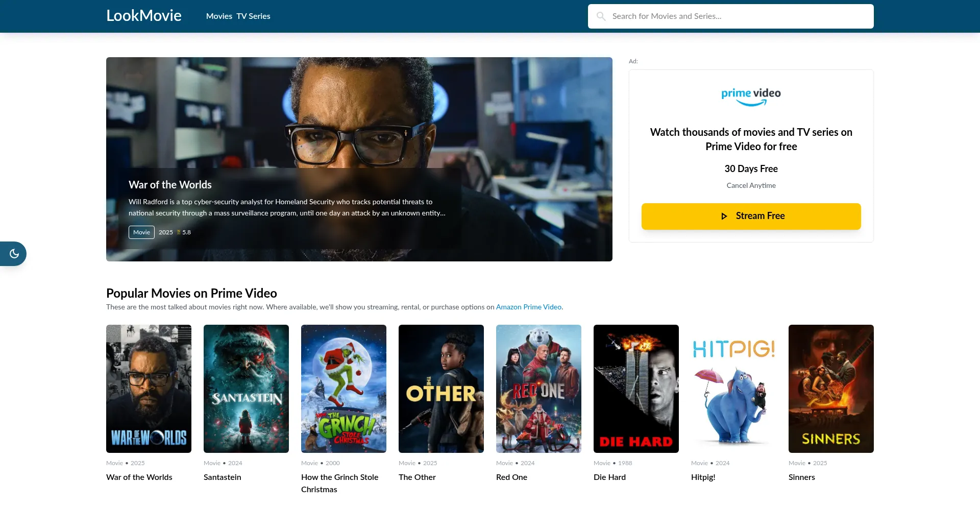The width and height of the screenshot is (980, 507).
Task: Click the play icon inside Stream Free button
Action: pyautogui.click(x=725, y=216)
